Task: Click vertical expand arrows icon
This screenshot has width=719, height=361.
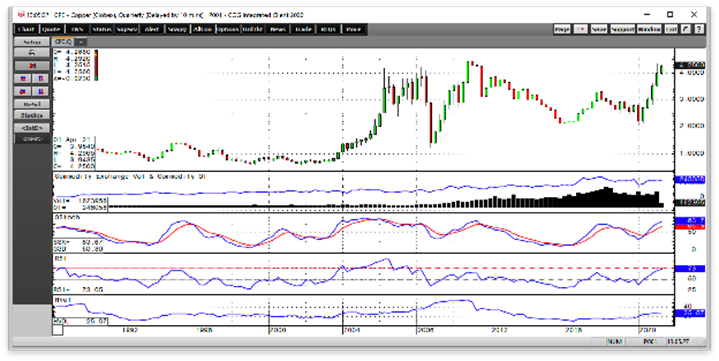Action: 41,91
